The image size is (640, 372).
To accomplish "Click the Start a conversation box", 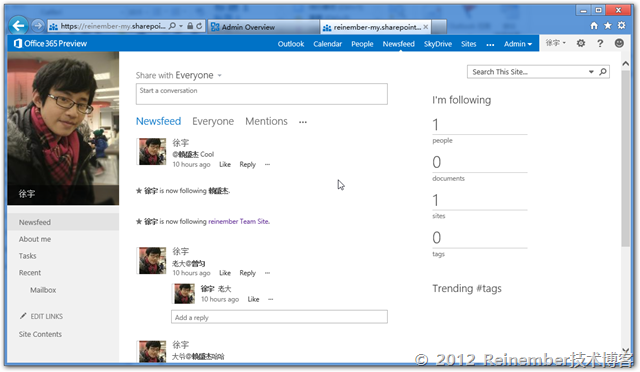I will pos(262,94).
